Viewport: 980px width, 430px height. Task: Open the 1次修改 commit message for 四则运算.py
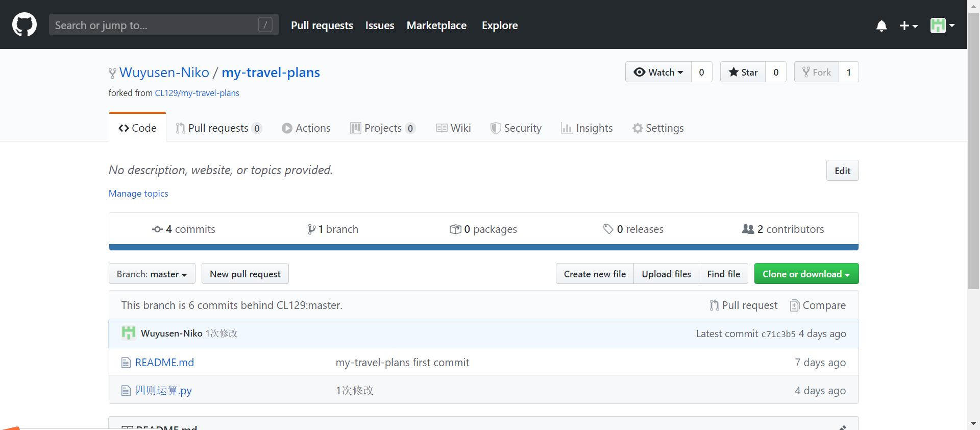point(355,391)
